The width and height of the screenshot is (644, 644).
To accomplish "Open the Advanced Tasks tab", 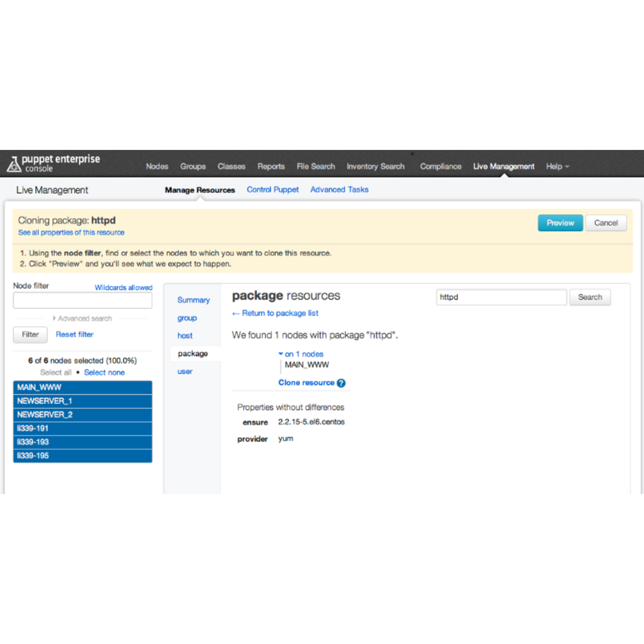I will pos(339,190).
